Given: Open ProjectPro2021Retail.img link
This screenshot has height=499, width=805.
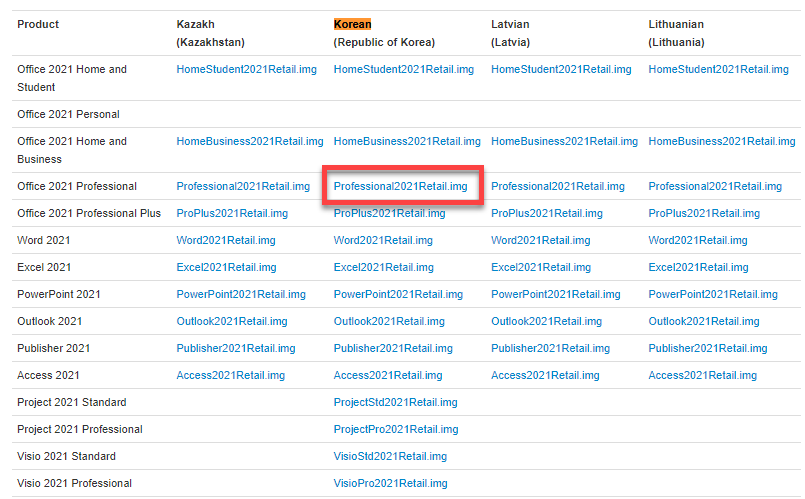Looking at the screenshot, I should coord(396,429).
